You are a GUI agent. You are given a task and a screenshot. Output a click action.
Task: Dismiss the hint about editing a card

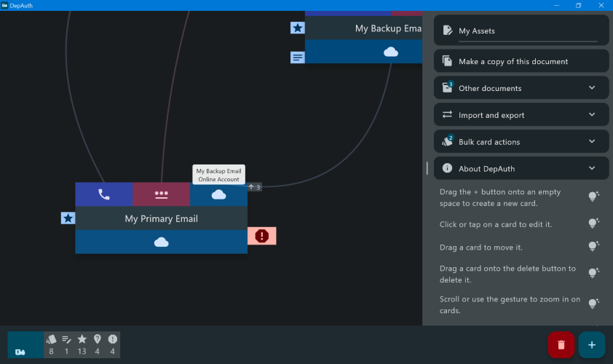[593, 223]
